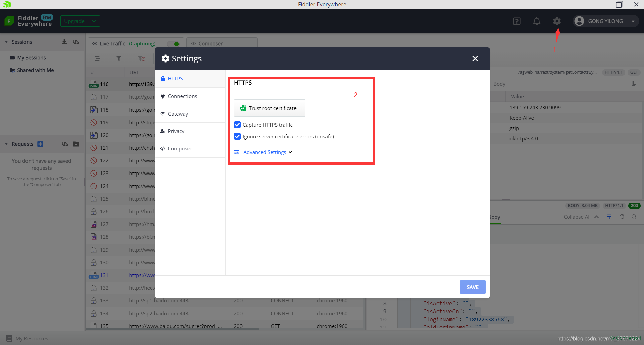Toggle the Live Traffic capturing switch
Viewport: 644px width, 345px height.
coord(173,44)
